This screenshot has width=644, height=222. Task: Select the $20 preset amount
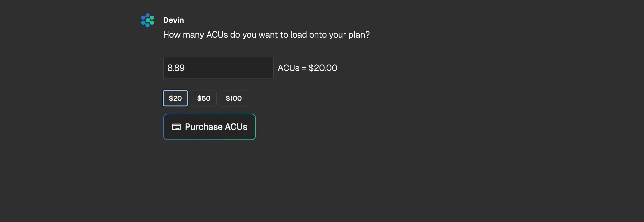[x=175, y=98]
